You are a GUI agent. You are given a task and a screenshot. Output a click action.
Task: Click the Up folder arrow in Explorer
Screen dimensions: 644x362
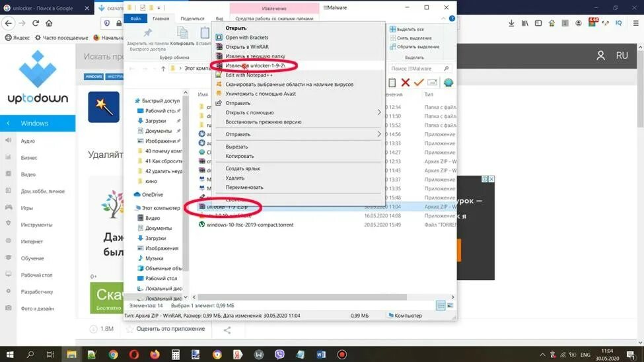pyautogui.click(x=163, y=68)
